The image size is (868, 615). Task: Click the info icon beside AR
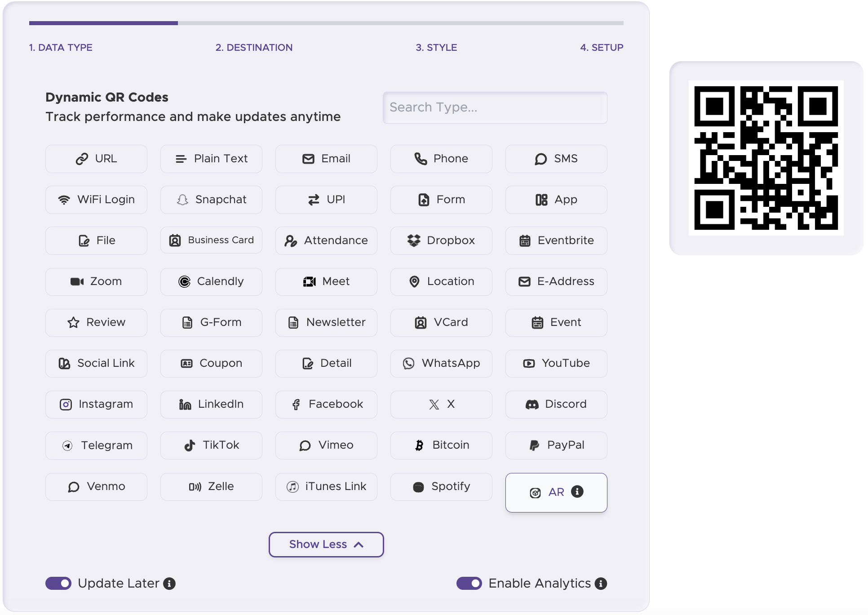click(577, 492)
